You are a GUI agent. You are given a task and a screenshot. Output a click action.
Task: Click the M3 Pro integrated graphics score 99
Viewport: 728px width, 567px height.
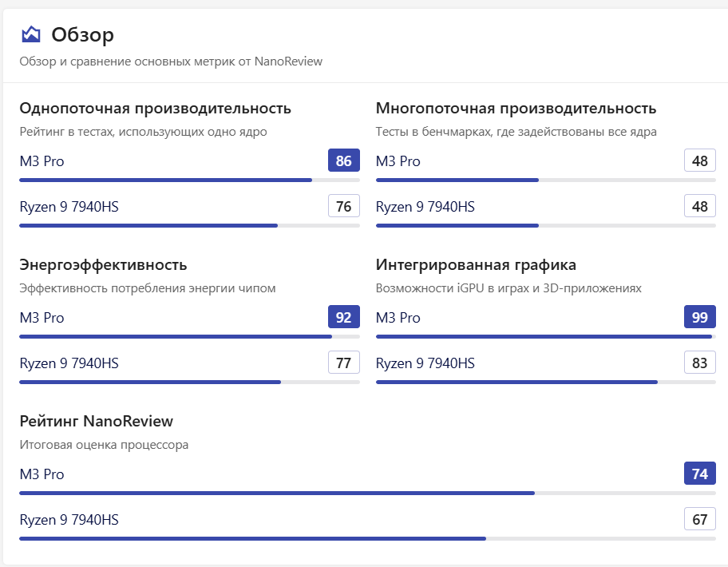coord(700,317)
